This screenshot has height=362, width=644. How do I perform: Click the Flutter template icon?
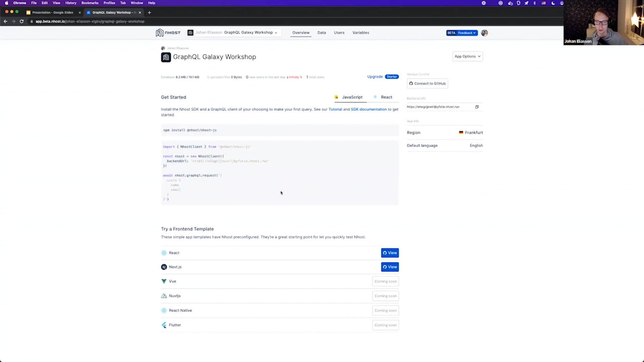[164, 325]
